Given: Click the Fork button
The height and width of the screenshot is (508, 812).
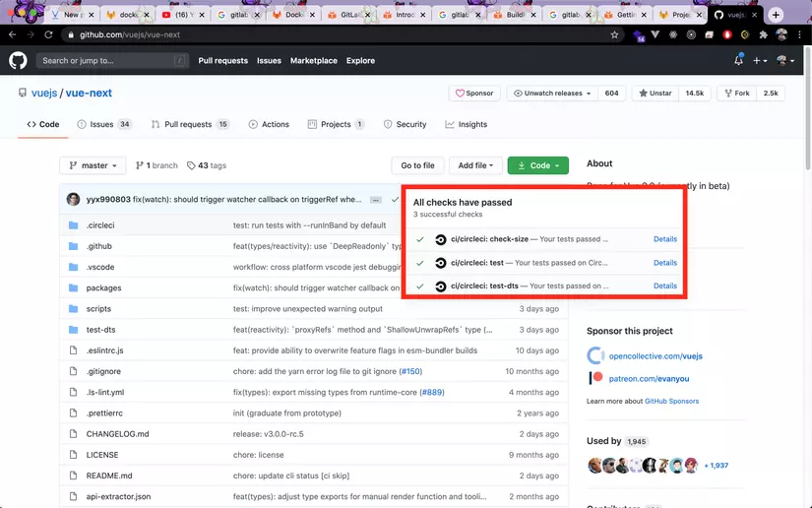Looking at the screenshot, I should tap(737, 94).
